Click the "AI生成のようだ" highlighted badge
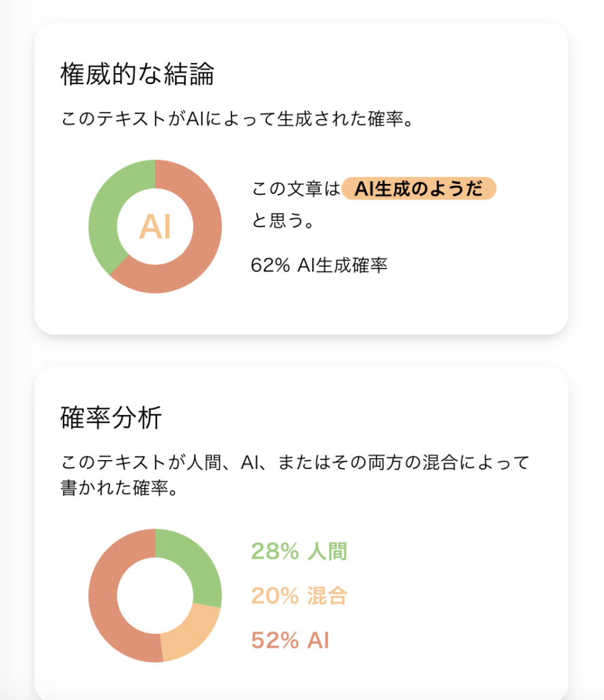The height and width of the screenshot is (700, 604). coord(418,189)
